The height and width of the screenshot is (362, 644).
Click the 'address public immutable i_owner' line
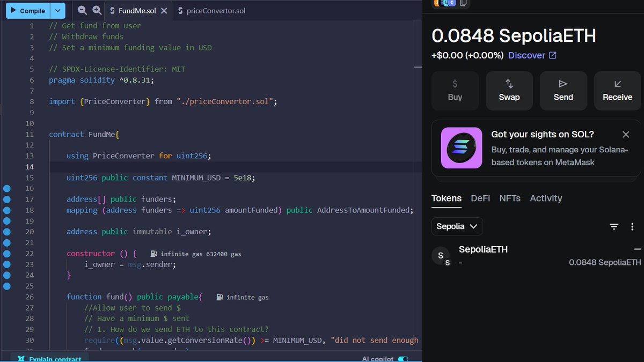click(x=139, y=232)
